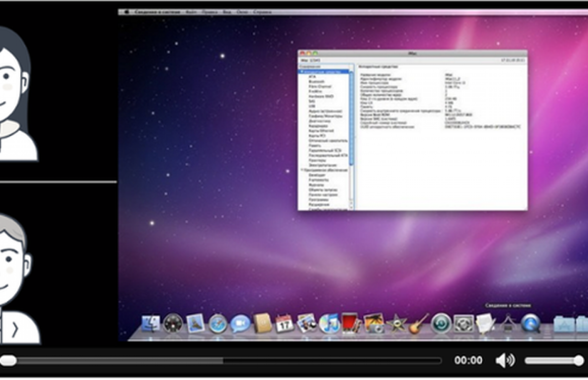Open Finder from the Dock

pyautogui.click(x=151, y=324)
